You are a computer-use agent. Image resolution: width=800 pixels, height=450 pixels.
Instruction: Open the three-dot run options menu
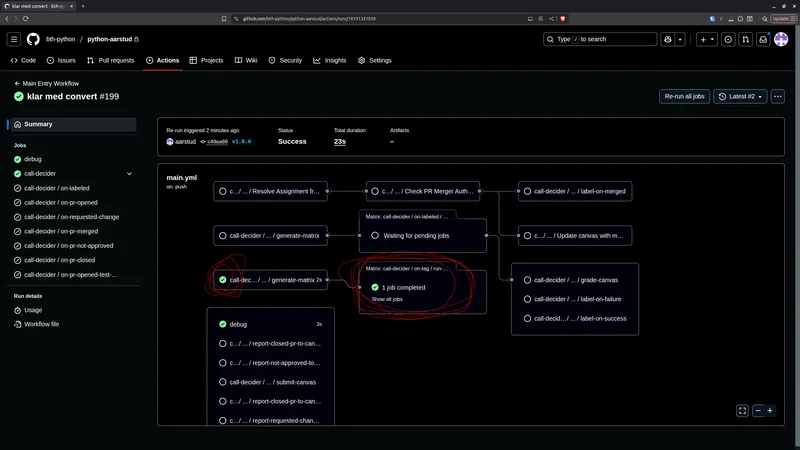coord(777,96)
